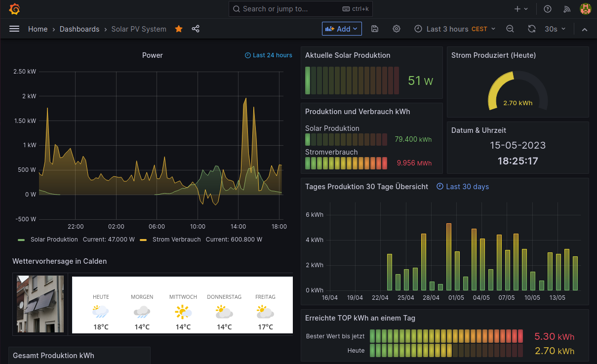Go to the Home breadcrumb
The width and height of the screenshot is (597, 364).
(x=38, y=29)
